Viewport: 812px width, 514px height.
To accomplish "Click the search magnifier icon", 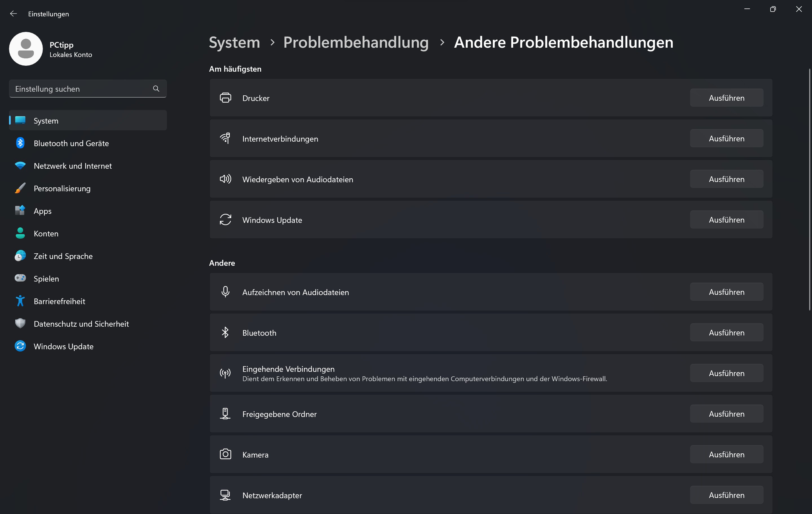I will [x=156, y=88].
